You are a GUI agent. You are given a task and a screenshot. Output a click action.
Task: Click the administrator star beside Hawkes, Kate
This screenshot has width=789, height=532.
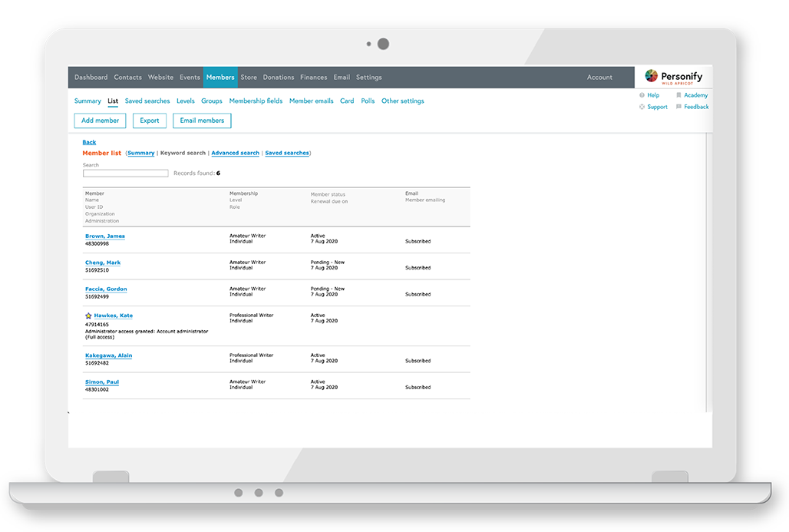(x=89, y=316)
